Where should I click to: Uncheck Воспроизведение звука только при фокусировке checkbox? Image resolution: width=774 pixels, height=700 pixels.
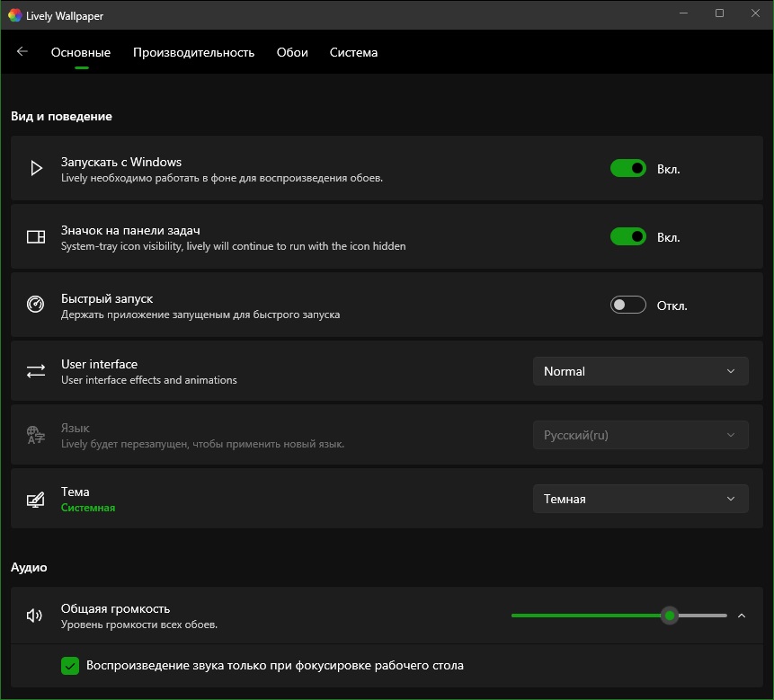(x=70, y=666)
